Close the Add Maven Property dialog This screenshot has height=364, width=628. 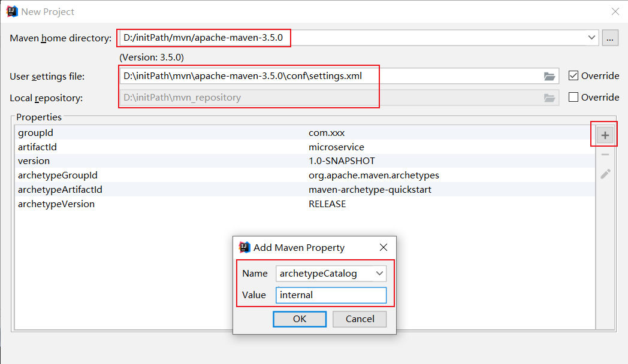click(x=384, y=248)
